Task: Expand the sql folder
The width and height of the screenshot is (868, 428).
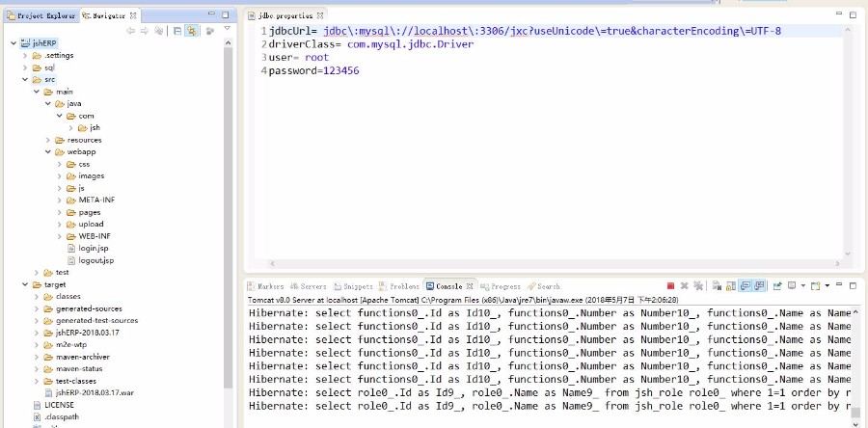Action: coord(25,67)
